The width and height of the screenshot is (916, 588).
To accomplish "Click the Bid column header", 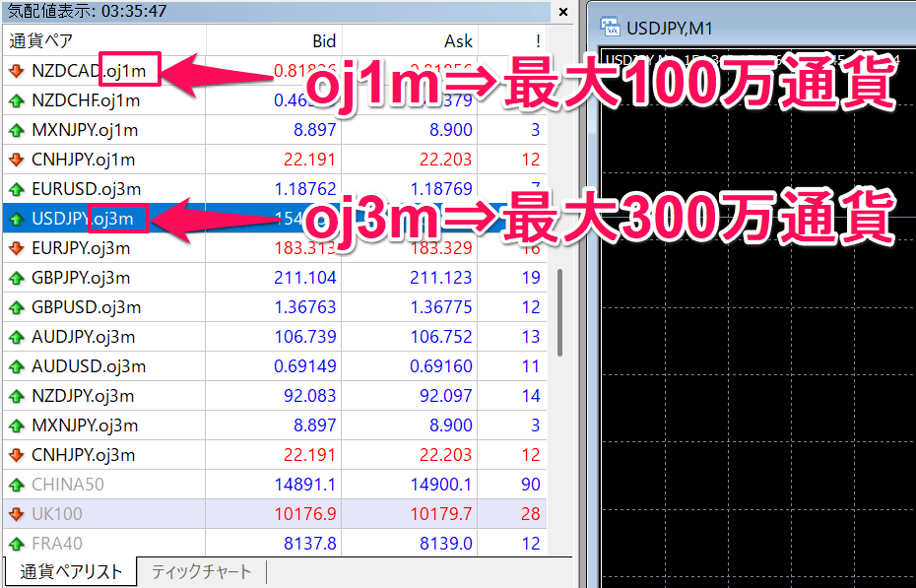I will pyautogui.click(x=325, y=41).
